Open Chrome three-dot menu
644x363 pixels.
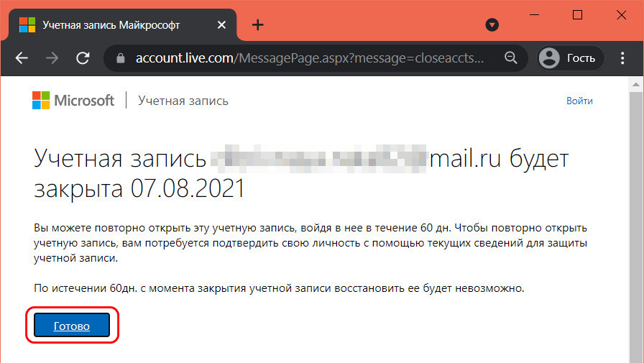pos(625,58)
